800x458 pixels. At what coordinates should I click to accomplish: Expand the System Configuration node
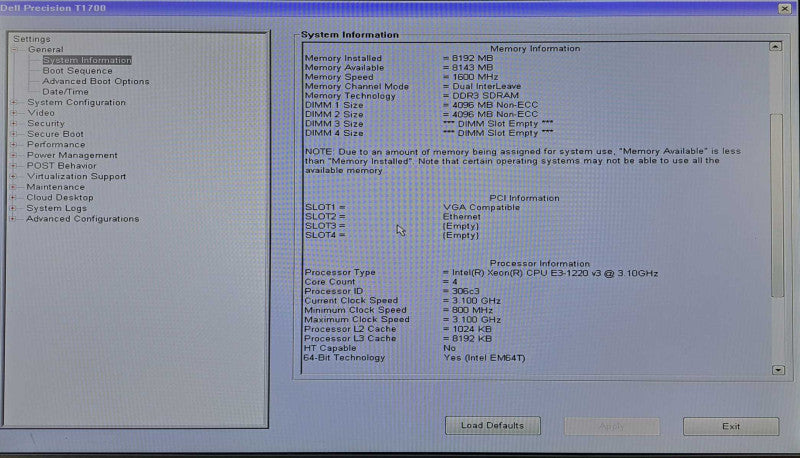[x=14, y=103]
